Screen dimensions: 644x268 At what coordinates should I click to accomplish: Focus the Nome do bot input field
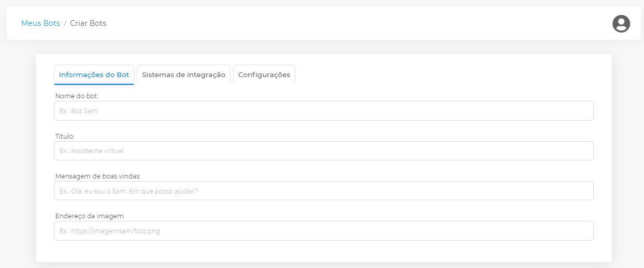[323, 111]
